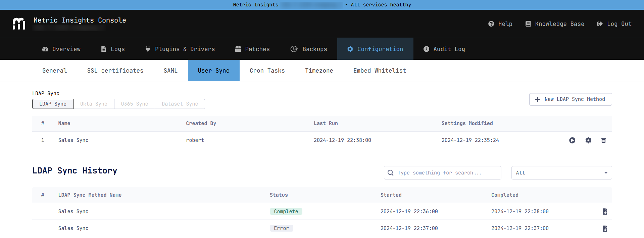Click the Settings Modified column header

coord(467,123)
